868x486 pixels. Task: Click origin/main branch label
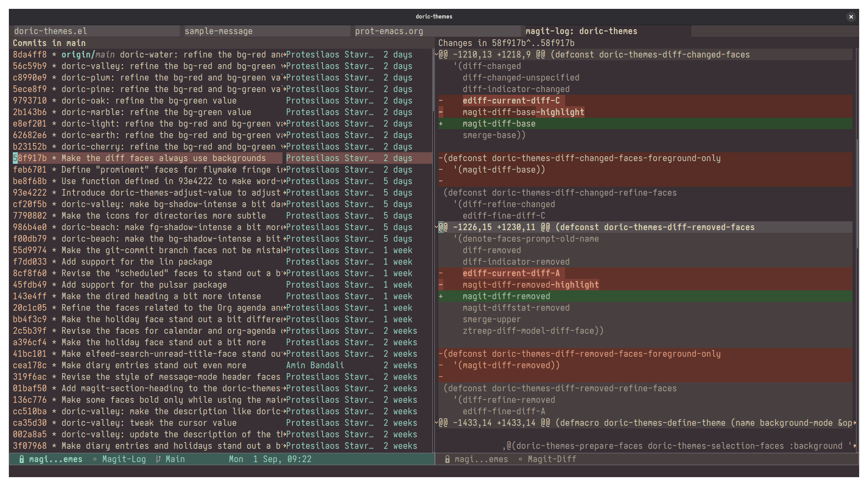click(x=88, y=54)
